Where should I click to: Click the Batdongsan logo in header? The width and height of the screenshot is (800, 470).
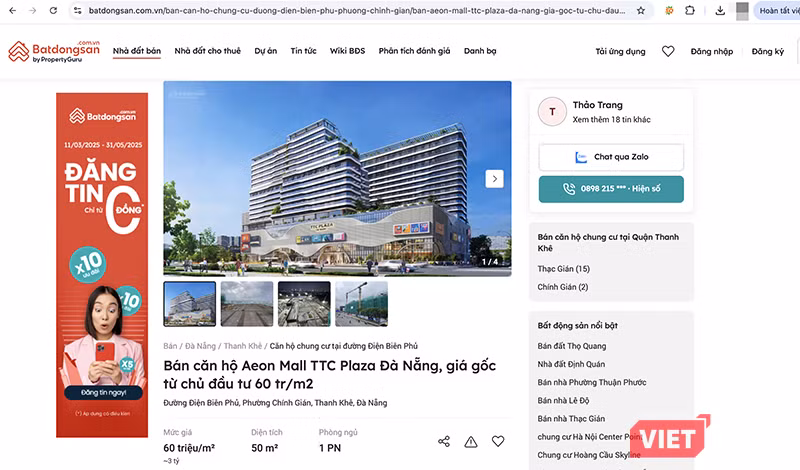(x=54, y=52)
